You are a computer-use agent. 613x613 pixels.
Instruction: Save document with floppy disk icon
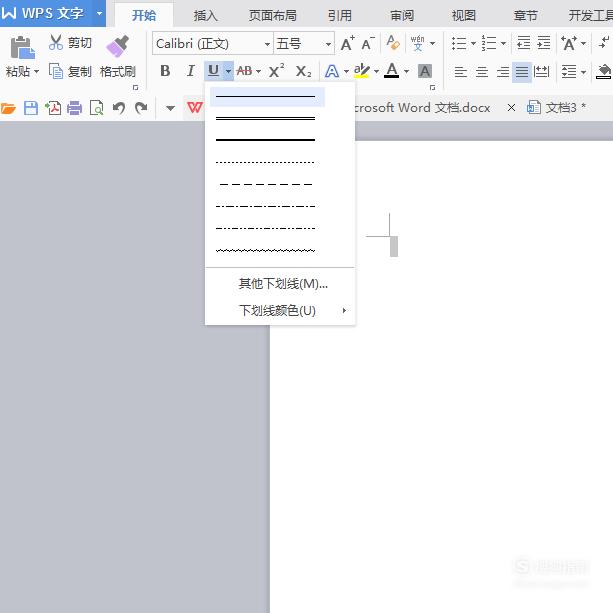(x=31, y=108)
